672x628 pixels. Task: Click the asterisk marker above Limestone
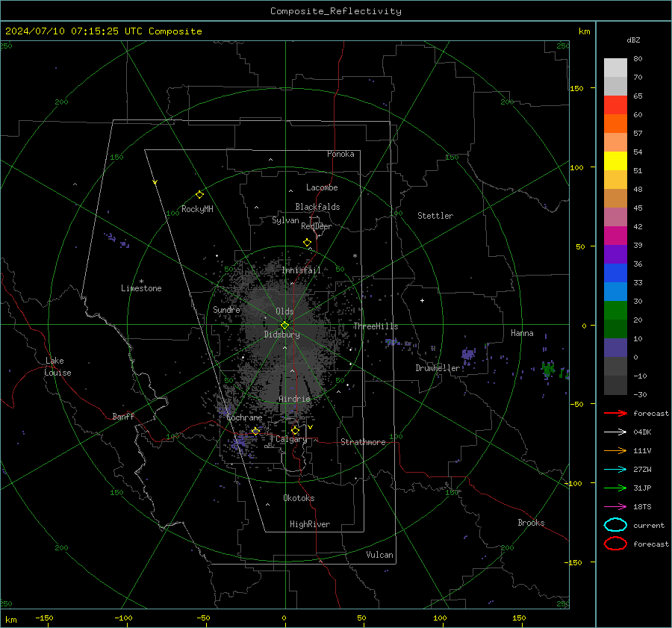click(141, 282)
